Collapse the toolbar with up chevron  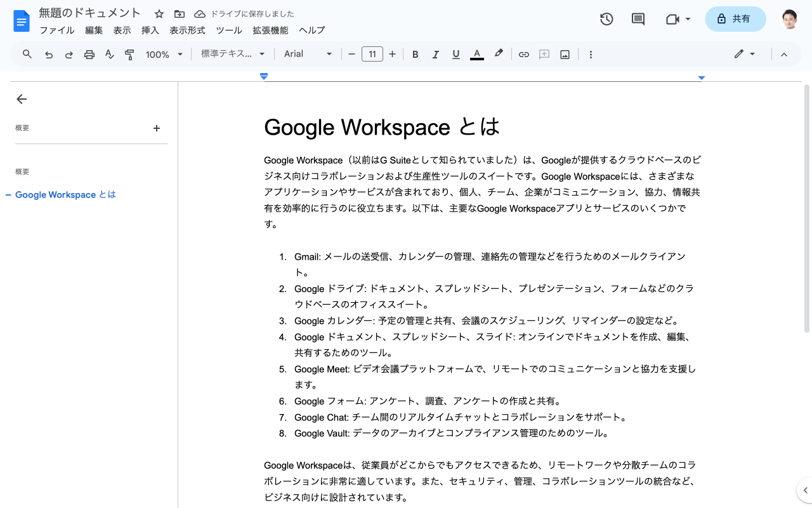[784, 55]
